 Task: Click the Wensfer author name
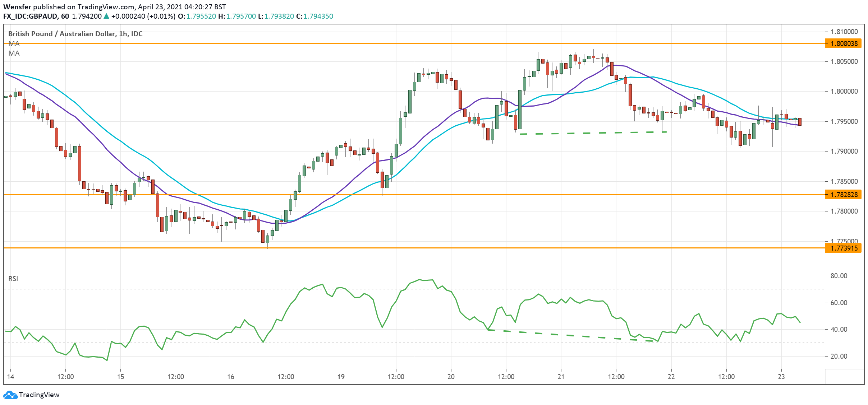pos(17,6)
